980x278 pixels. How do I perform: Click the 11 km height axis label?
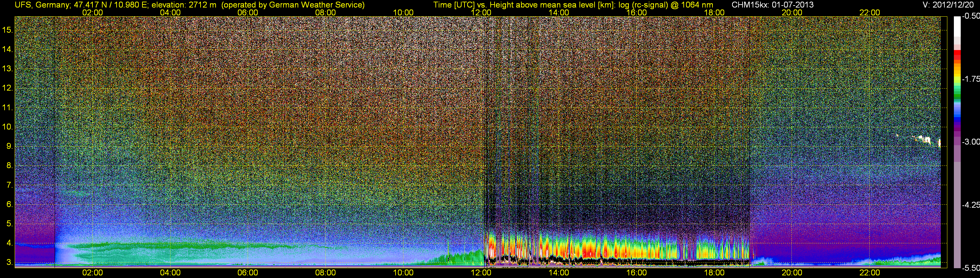point(8,107)
